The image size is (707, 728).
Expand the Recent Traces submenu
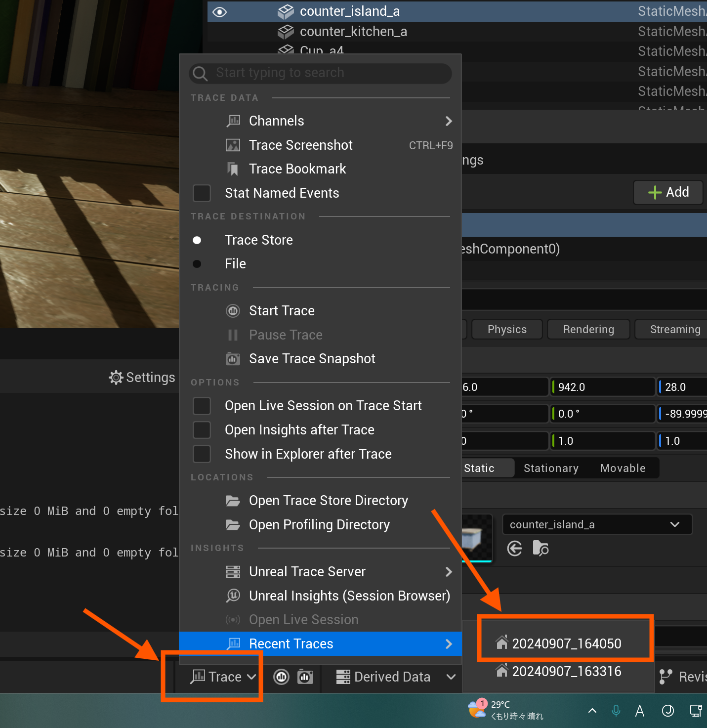(x=320, y=644)
